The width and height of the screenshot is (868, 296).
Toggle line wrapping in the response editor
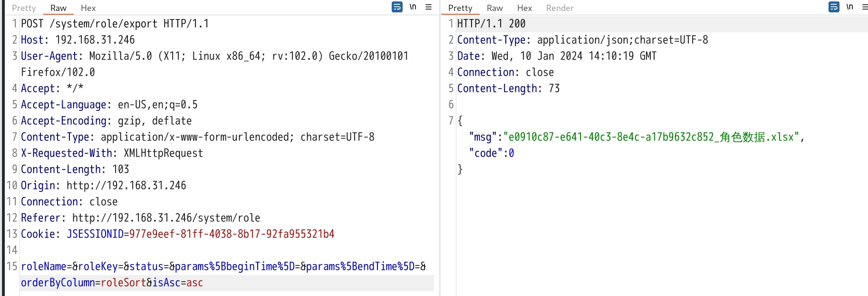tap(834, 7)
